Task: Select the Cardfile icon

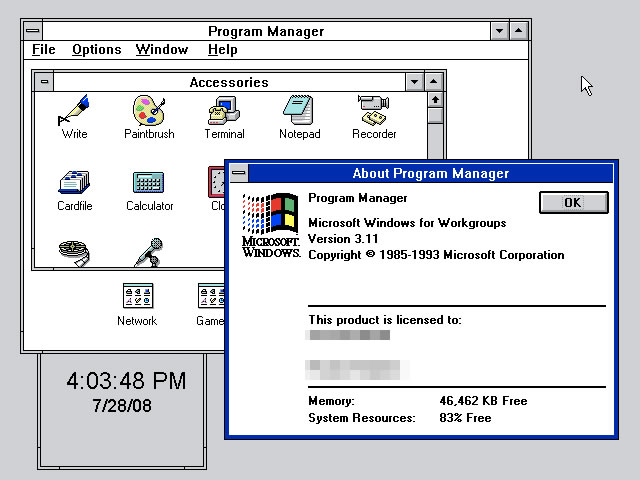Action: tap(74, 182)
